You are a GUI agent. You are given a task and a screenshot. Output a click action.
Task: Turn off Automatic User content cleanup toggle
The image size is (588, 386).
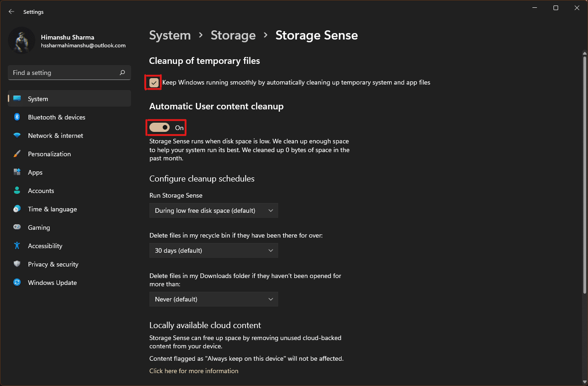point(160,128)
